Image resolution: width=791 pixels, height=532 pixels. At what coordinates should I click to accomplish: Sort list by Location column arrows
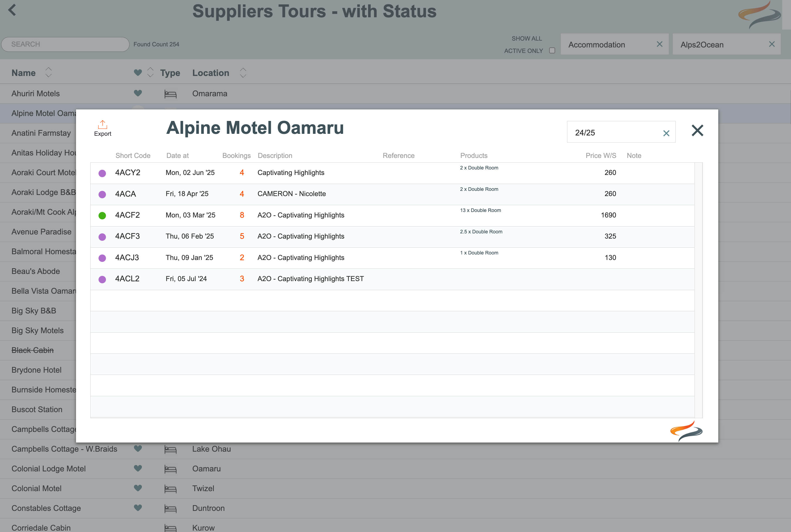point(243,72)
